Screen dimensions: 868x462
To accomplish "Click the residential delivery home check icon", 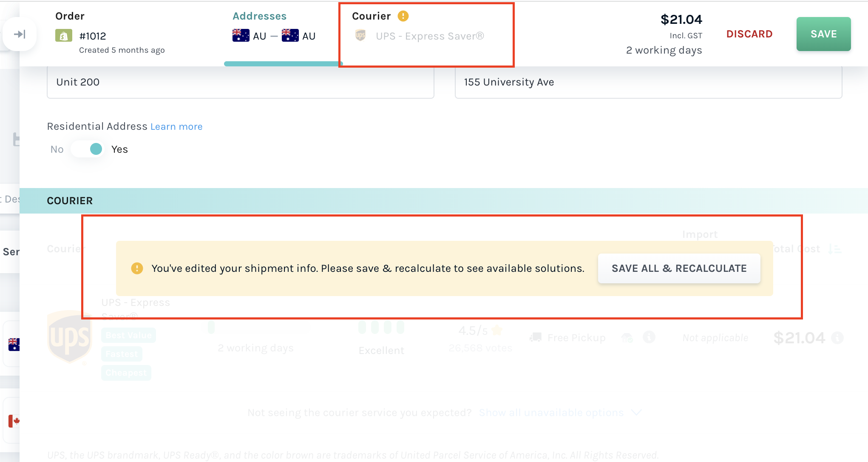I will pyautogui.click(x=626, y=337).
